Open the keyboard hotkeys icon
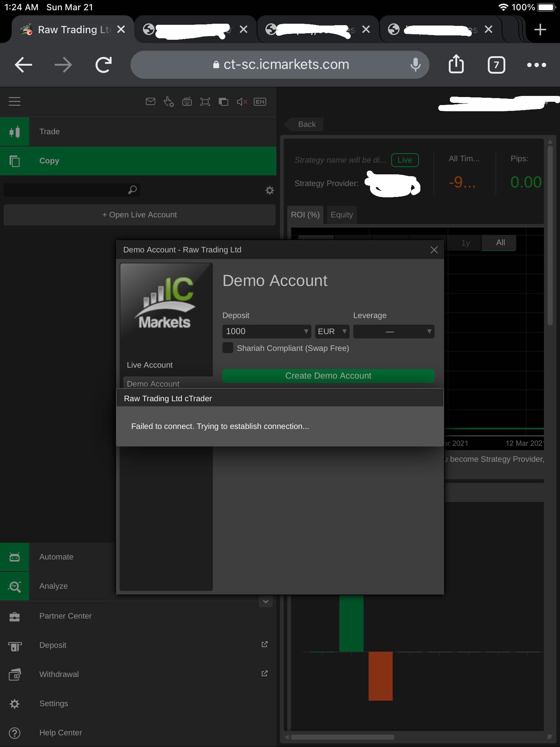560x747 pixels. pyautogui.click(x=187, y=101)
